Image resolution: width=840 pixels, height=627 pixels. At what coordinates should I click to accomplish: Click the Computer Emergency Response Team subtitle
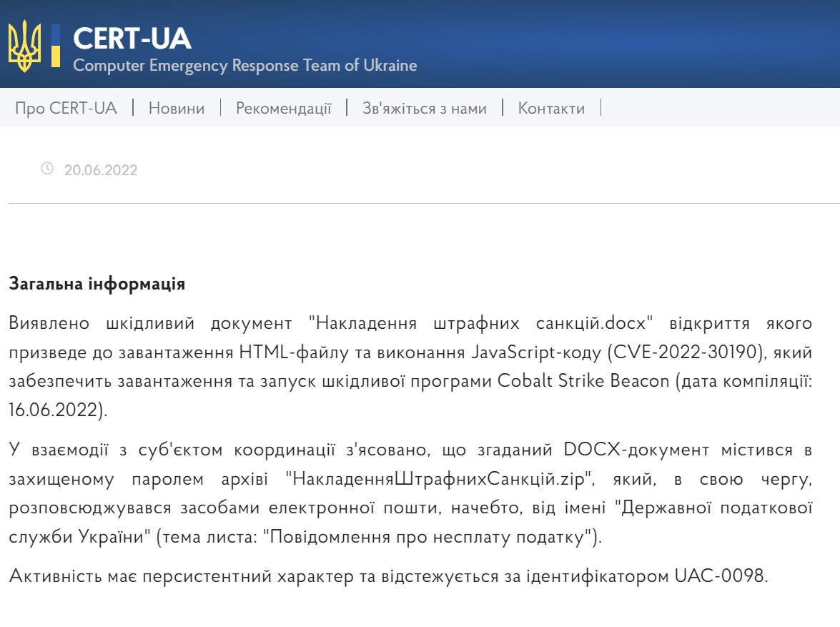[x=244, y=66]
